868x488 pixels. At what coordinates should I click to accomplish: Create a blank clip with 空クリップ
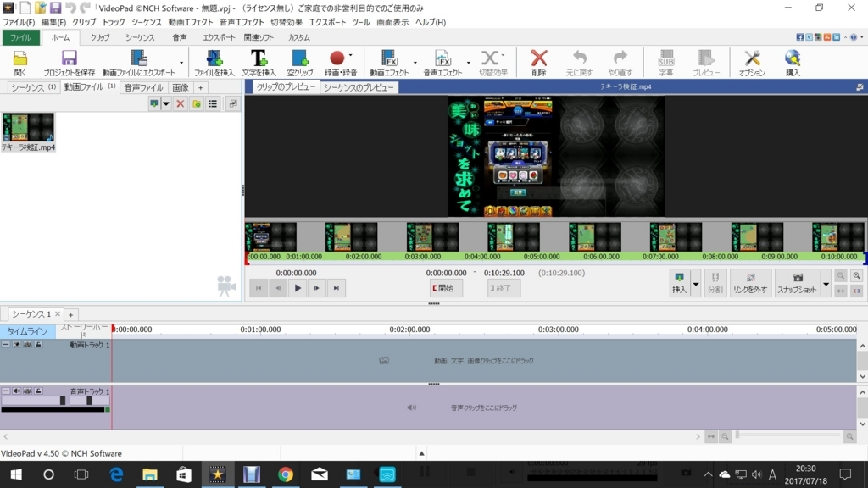click(299, 63)
